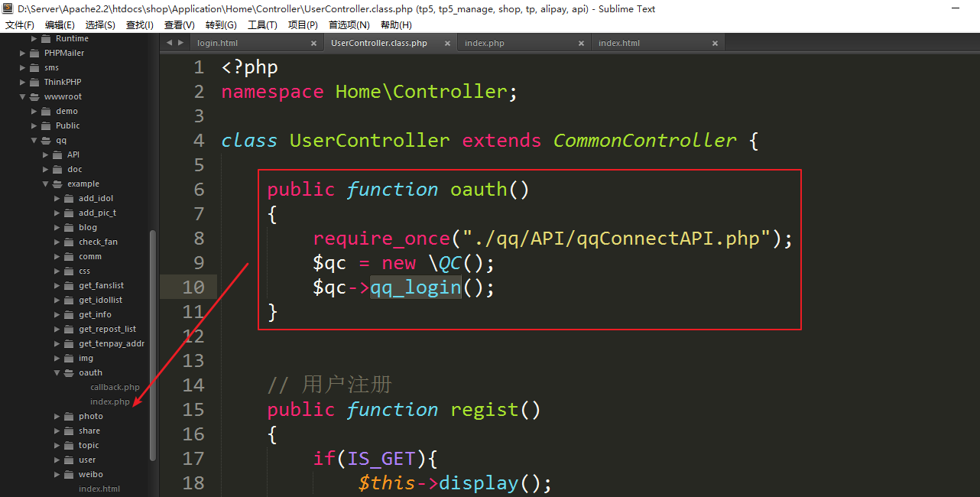Click the ThinkPHP folder icon
Viewport: 980px width, 497px height.
(34, 83)
